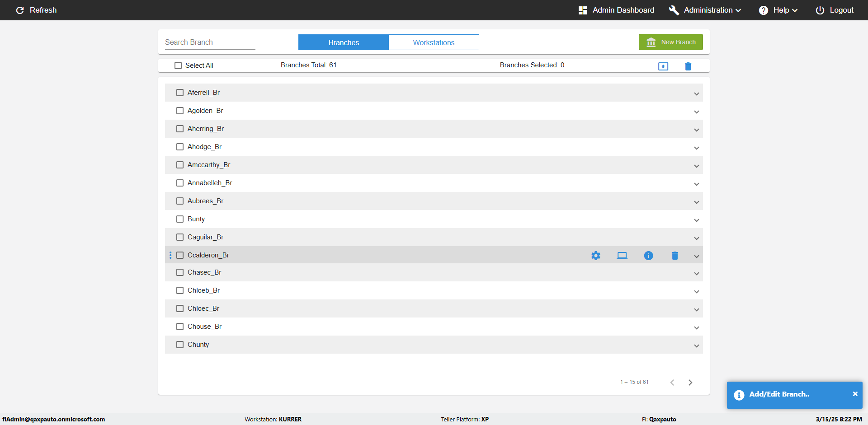
Task: Click the Add/Edit Branch toast text
Action: click(x=779, y=394)
